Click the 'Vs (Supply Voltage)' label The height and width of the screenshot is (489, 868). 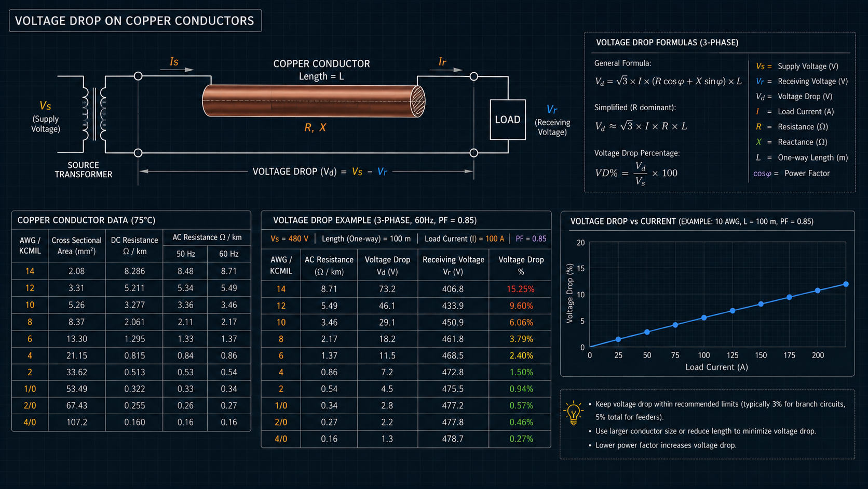point(45,117)
